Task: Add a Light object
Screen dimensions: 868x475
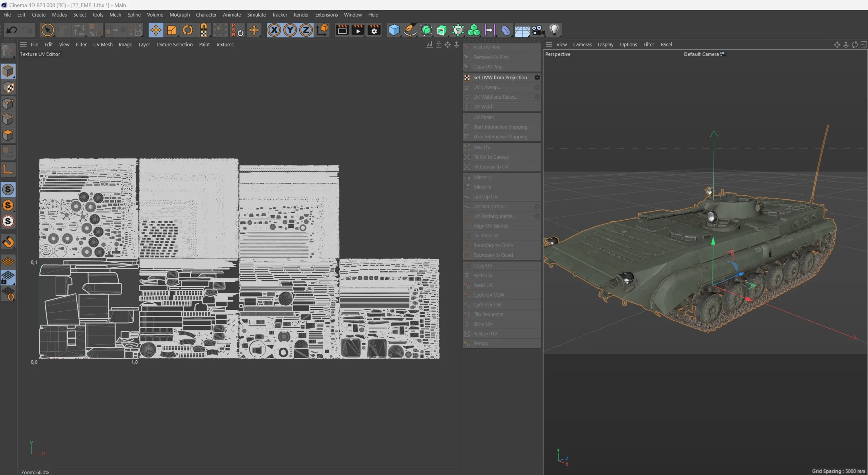Action: (554, 30)
